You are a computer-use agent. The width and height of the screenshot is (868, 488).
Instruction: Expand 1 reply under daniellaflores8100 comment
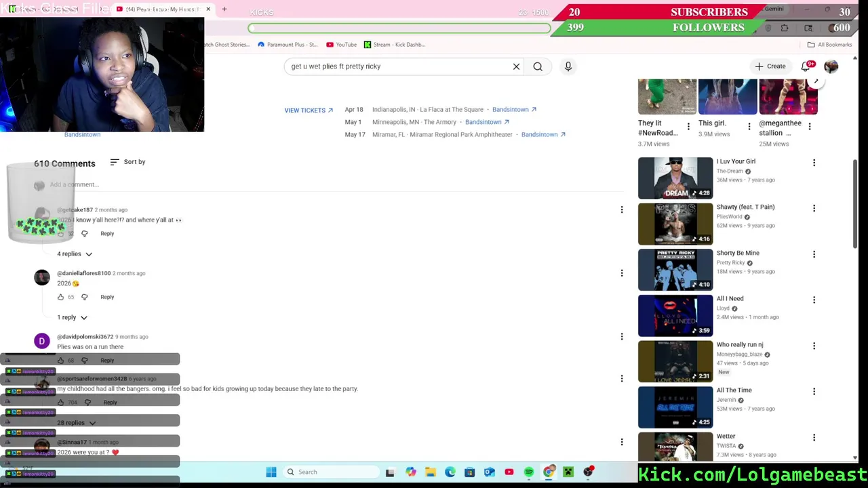(72, 317)
